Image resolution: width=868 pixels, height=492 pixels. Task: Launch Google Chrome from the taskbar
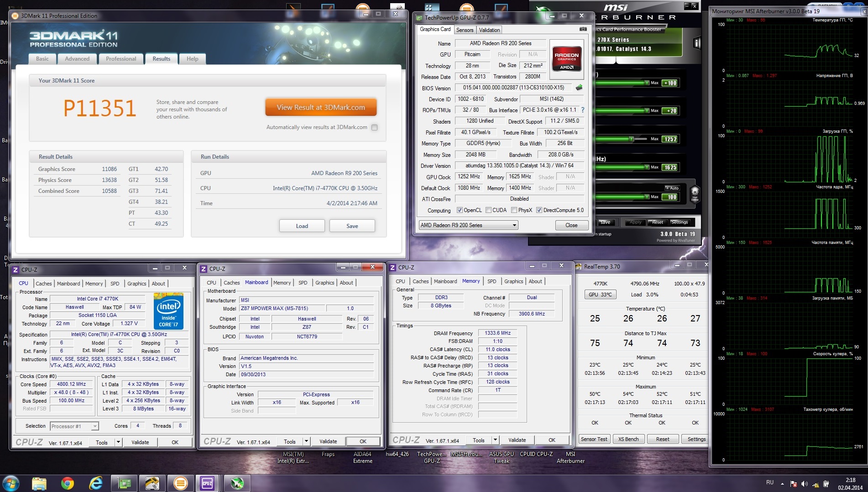[68, 483]
